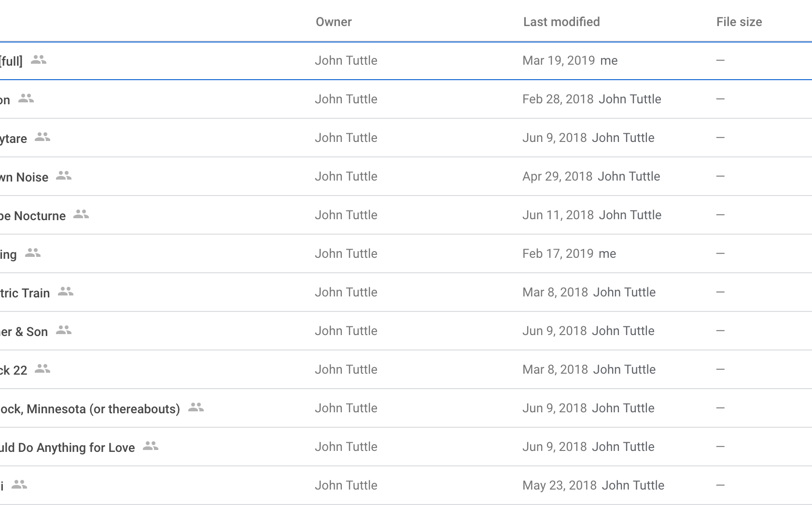Click "John Tuttle" owner of "tric Train"
The image size is (812, 505).
click(346, 292)
